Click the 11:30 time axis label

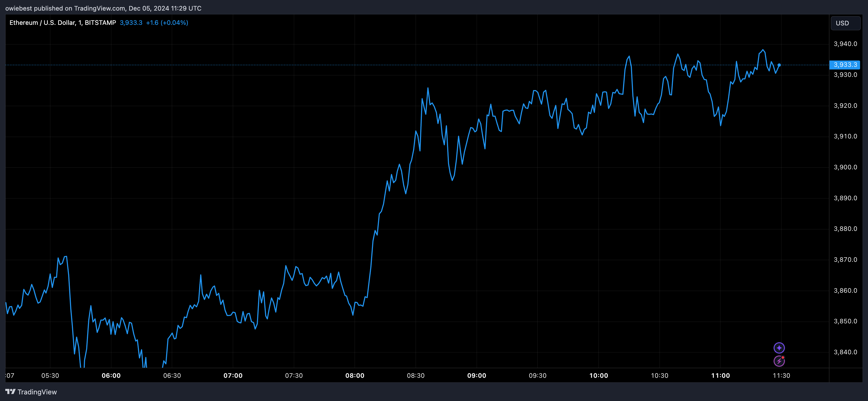point(781,376)
